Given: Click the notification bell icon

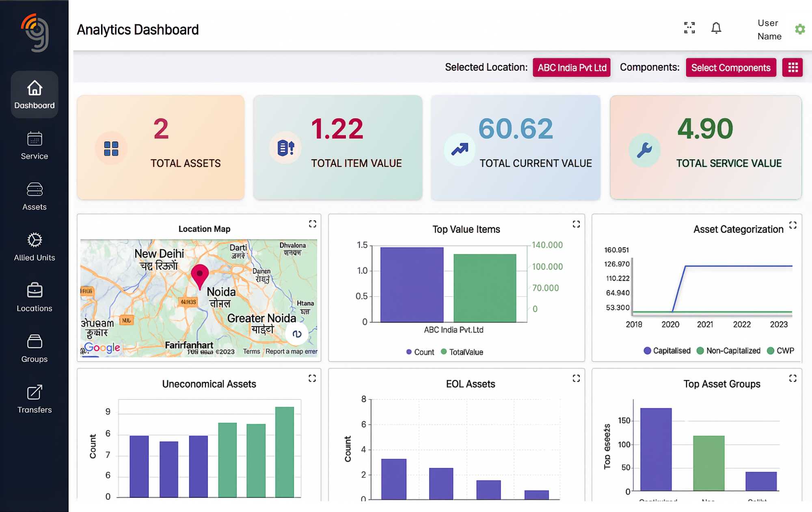Looking at the screenshot, I should (716, 28).
